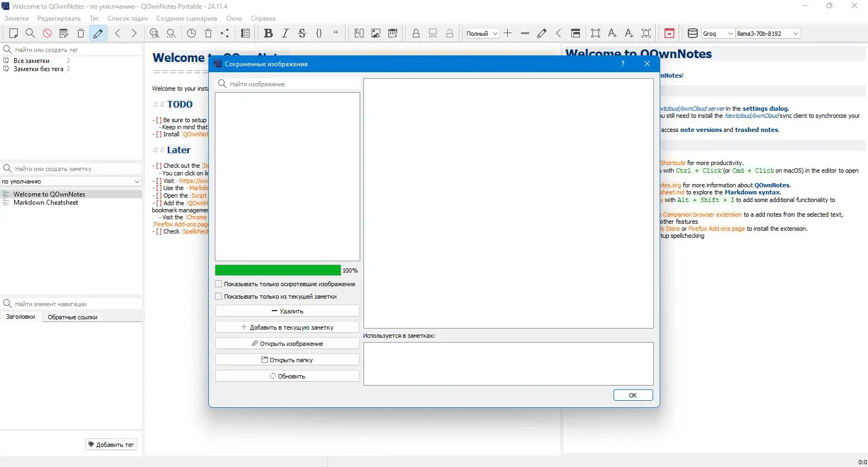
Task: Enable Показывать только из текущей заметки checkbox
Action: pos(219,296)
